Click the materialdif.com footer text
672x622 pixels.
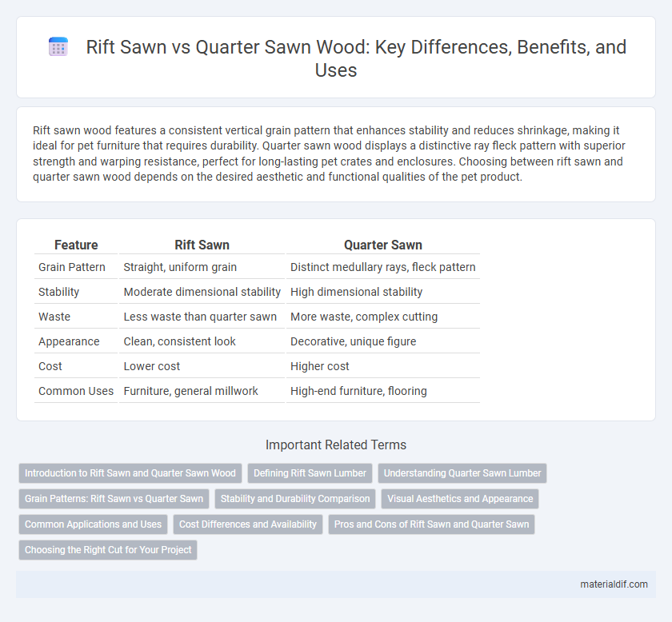(614, 584)
